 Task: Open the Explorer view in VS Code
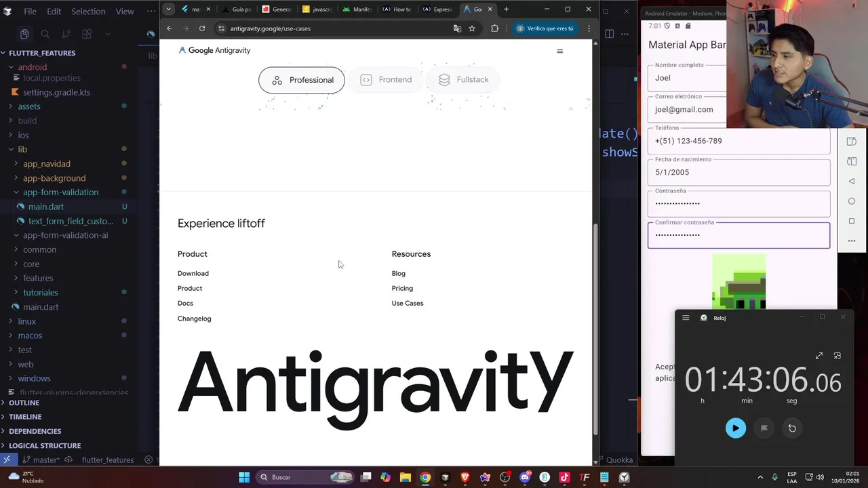[x=24, y=34]
